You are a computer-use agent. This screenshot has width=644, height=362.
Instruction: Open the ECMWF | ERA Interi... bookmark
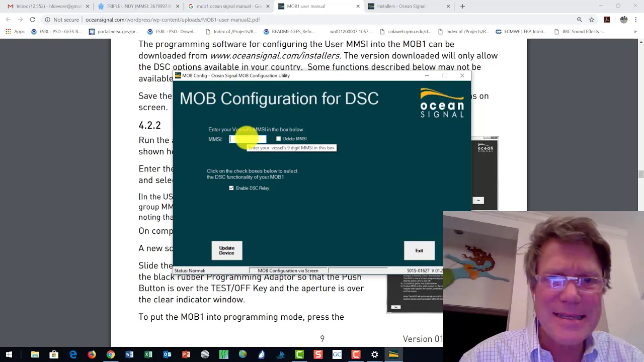[x=521, y=32]
